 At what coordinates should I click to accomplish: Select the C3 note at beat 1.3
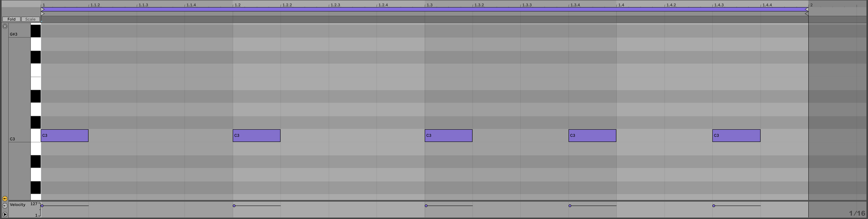448,135
